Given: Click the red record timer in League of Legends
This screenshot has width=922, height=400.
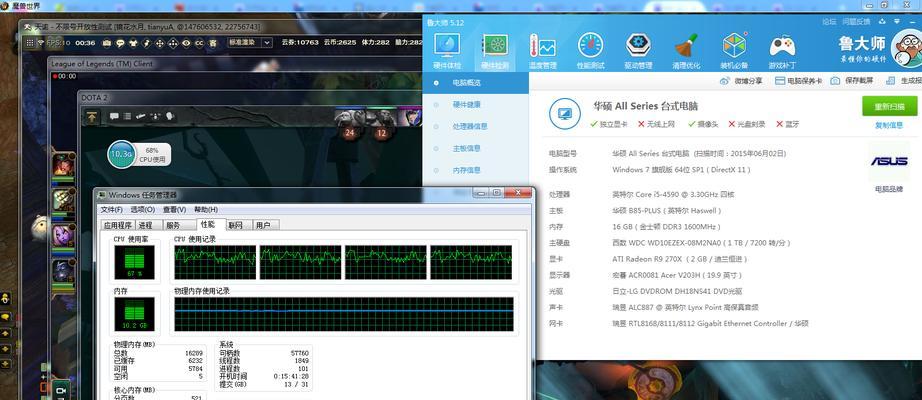Looking at the screenshot, I should [65, 76].
